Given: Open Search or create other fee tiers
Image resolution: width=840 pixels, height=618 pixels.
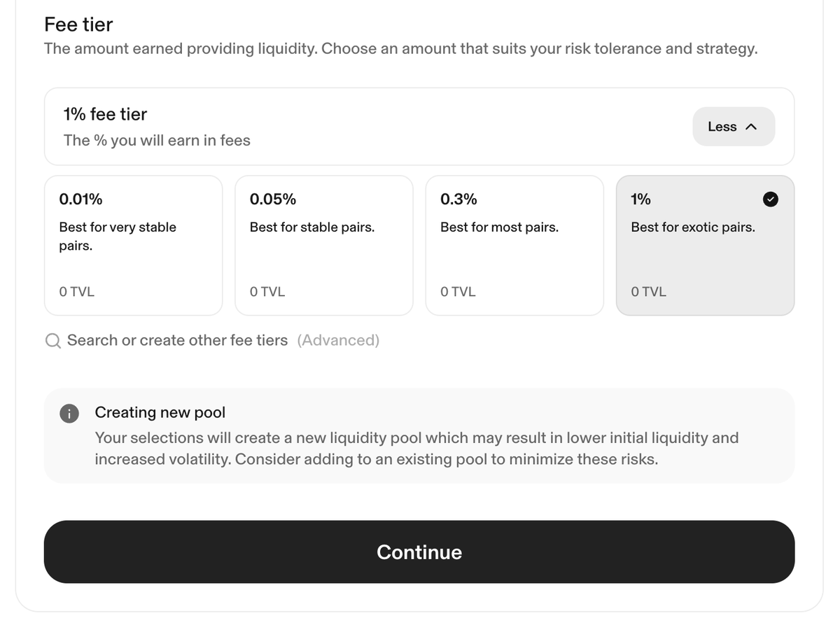Looking at the screenshot, I should click(x=177, y=340).
